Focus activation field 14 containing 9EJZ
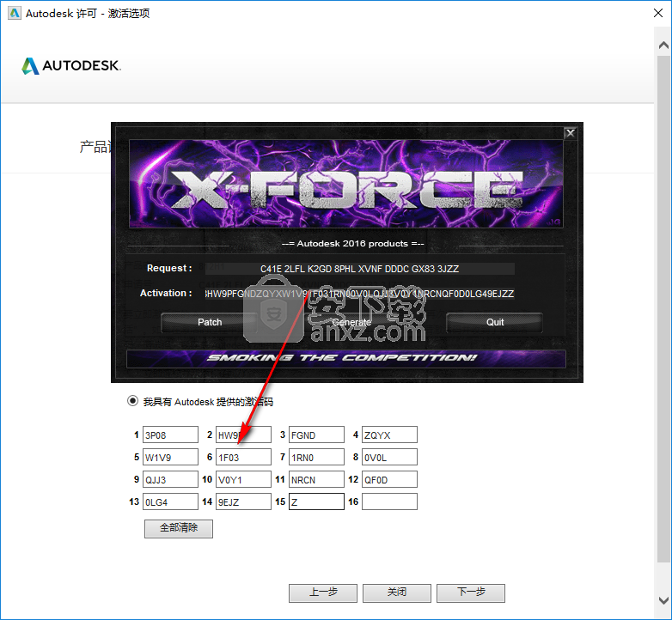This screenshot has height=620, width=672. (x=243, y=501)
